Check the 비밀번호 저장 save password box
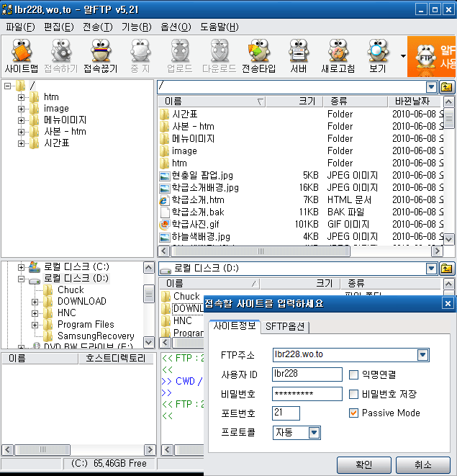 pos(353,394)
